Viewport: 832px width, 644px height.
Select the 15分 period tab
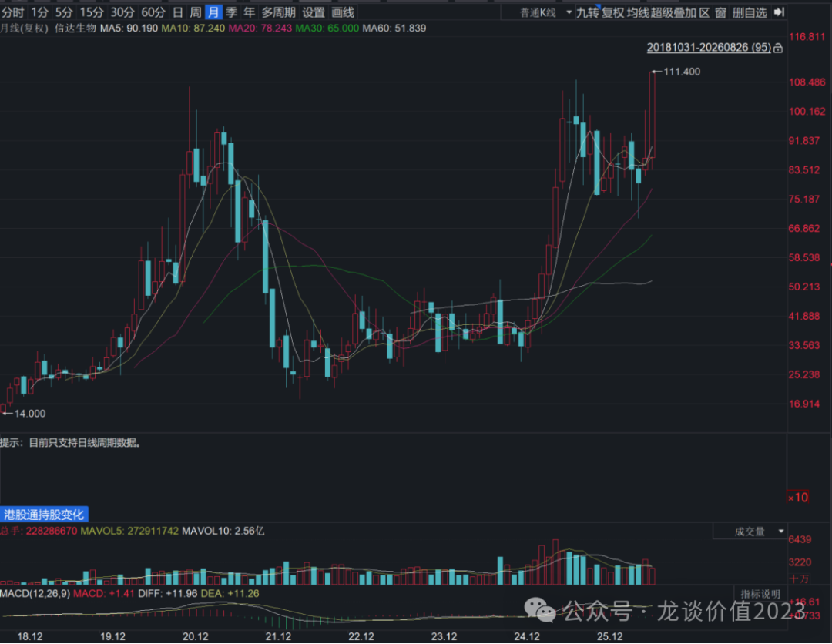[x=91, y=12]
